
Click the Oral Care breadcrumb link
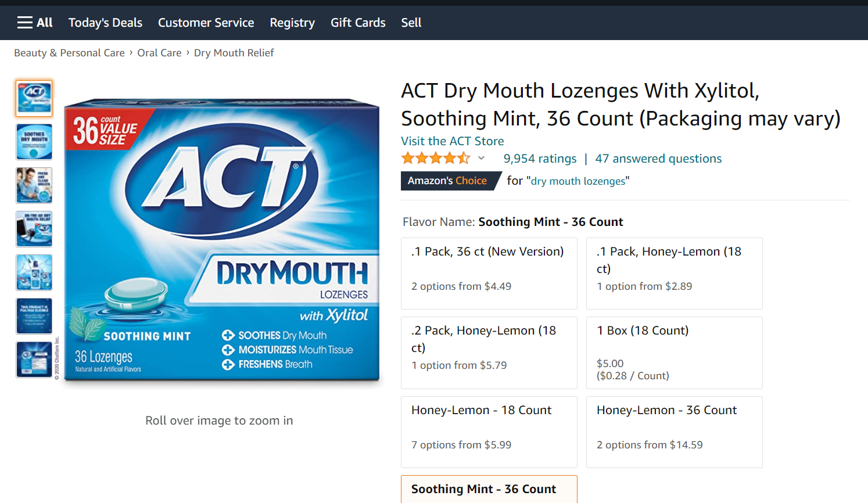point(159,53)
